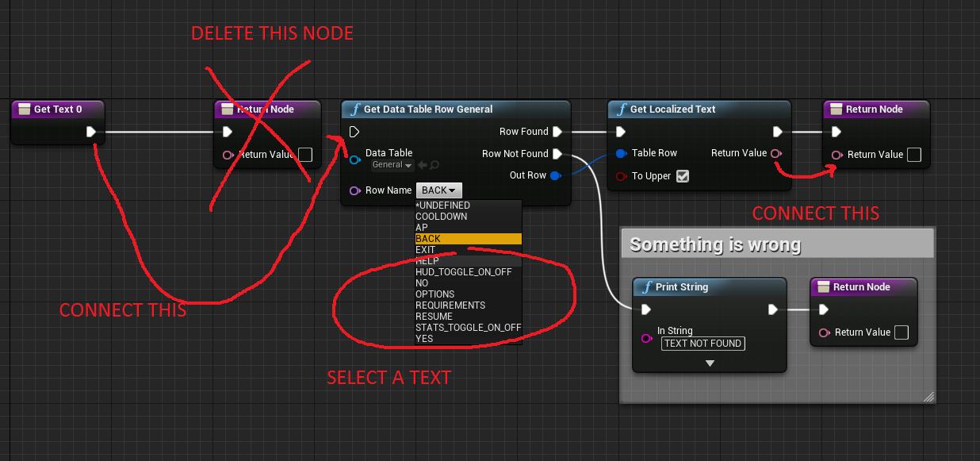Click the magenta In String input pin
This screenshot has width=980, height=461.
pos(647,338)
